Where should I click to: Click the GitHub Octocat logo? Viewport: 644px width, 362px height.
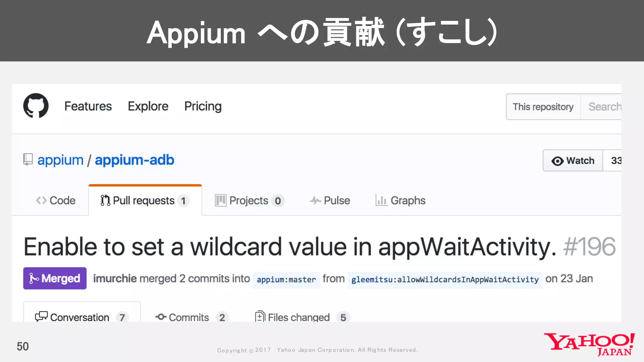pos(36,106)
